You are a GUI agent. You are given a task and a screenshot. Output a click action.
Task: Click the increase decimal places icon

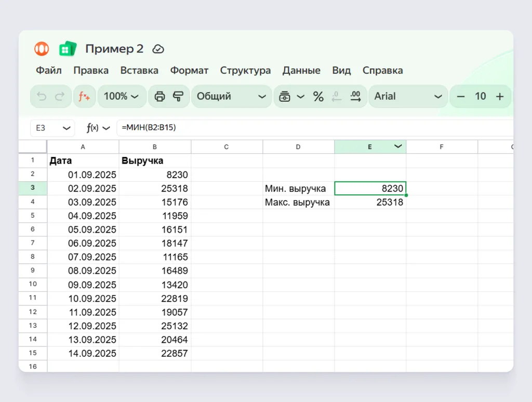click(355, 97)
